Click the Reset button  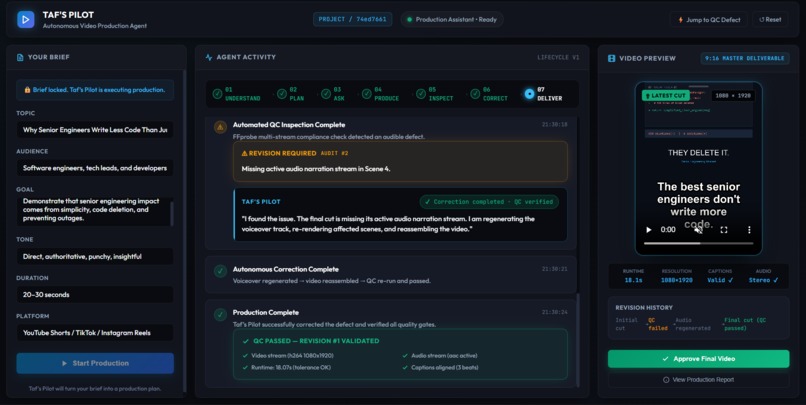click(x=770, y=20)
